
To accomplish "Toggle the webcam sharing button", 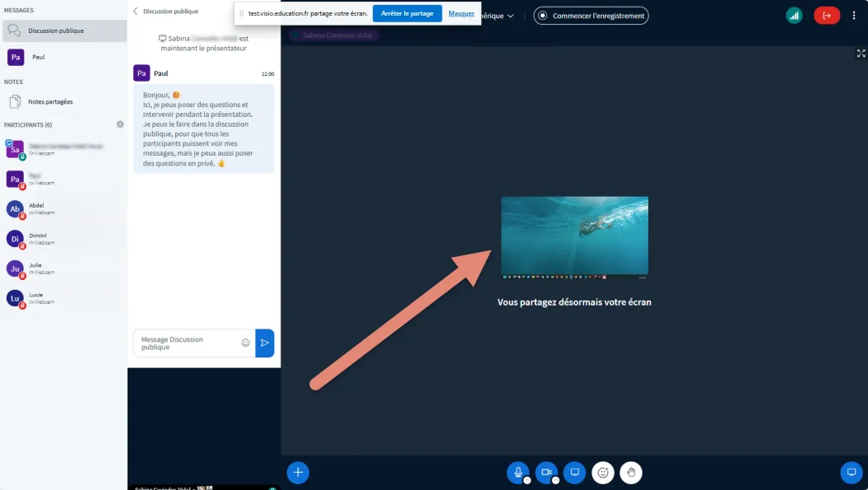I will click(x=545, y=472).
